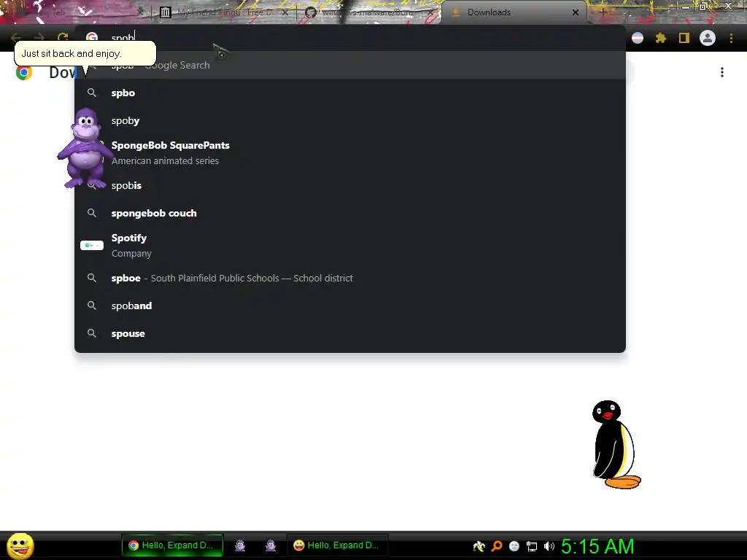Select the Spotify Company suggestion
747x560 pixels.
point(350,245)
